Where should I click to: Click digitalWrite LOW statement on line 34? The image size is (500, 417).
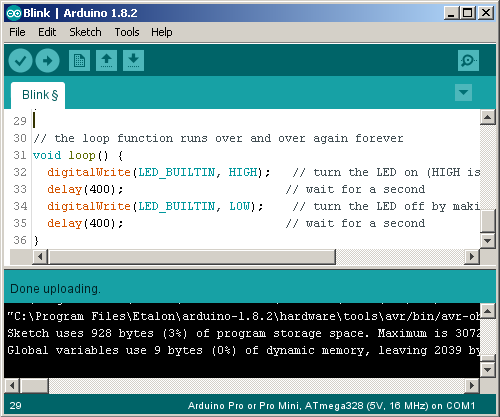155,206
